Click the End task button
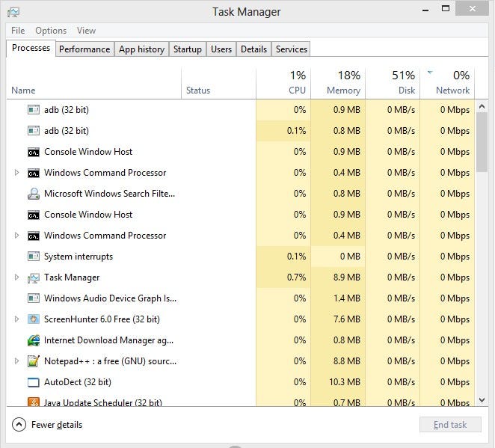Screen dimensions: 495x448 coord(450,425)
